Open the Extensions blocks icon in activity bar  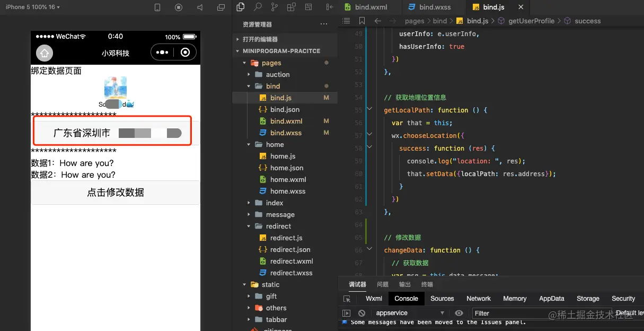pyautogui.click(x=291, y=7)
